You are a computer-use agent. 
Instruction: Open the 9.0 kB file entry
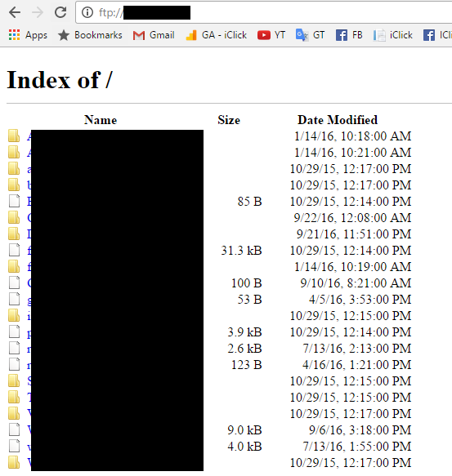[29, 429]
